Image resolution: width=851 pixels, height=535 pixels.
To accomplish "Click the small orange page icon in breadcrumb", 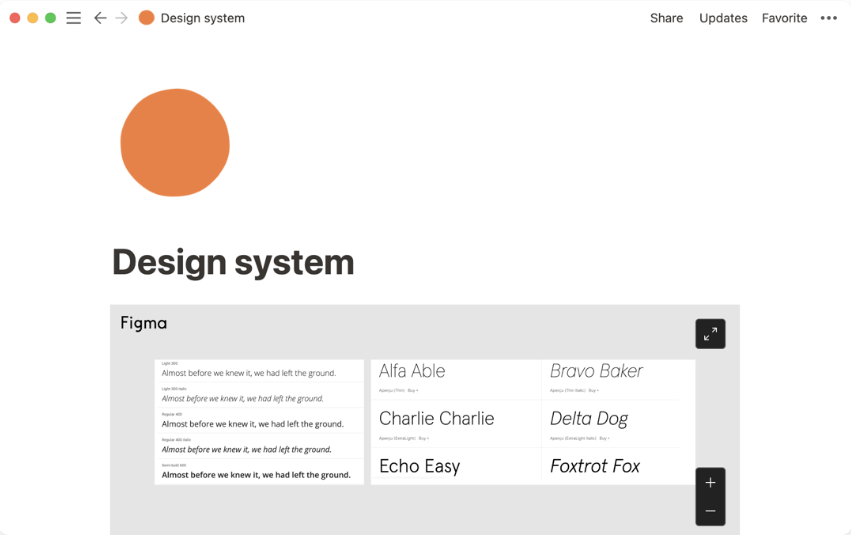I will [147, 18].
